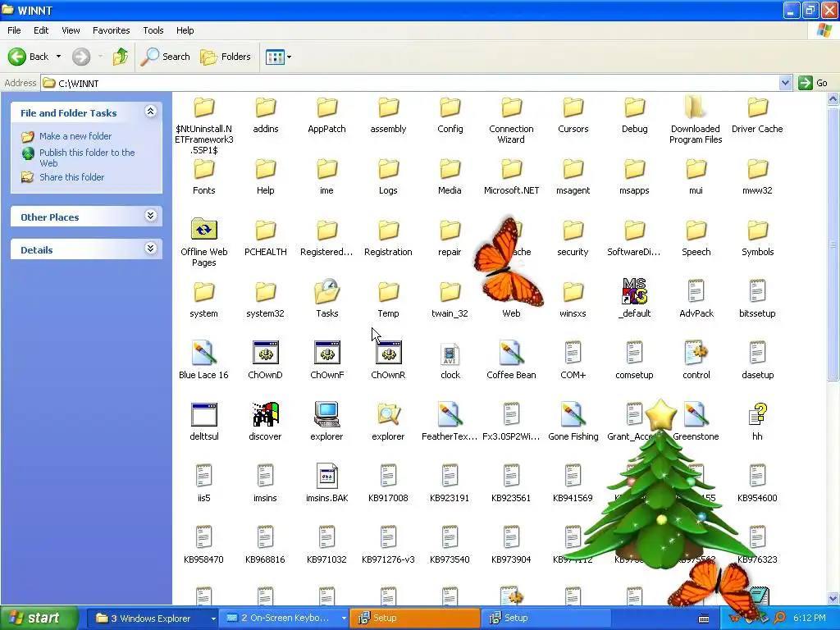This screenshot has width=840, height=630.
Task: Select the FeatherTex bitmap icon
Action: [450, 415]
